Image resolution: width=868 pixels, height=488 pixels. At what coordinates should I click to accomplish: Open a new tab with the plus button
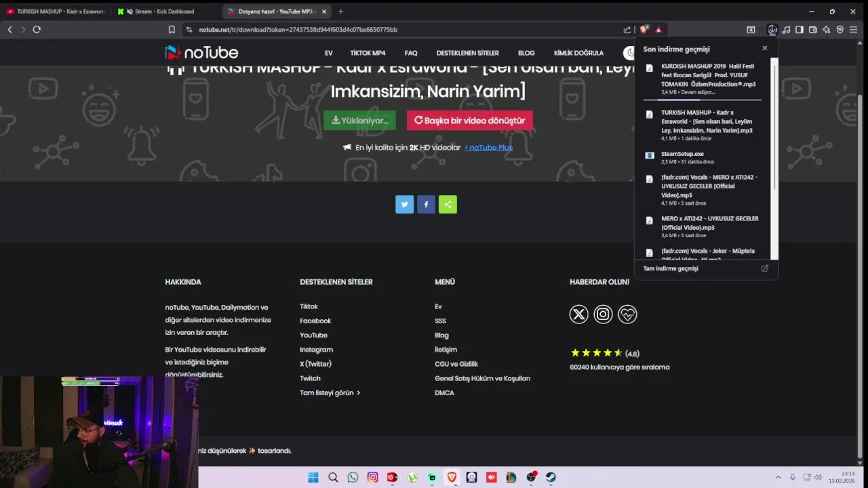point(340,12)
